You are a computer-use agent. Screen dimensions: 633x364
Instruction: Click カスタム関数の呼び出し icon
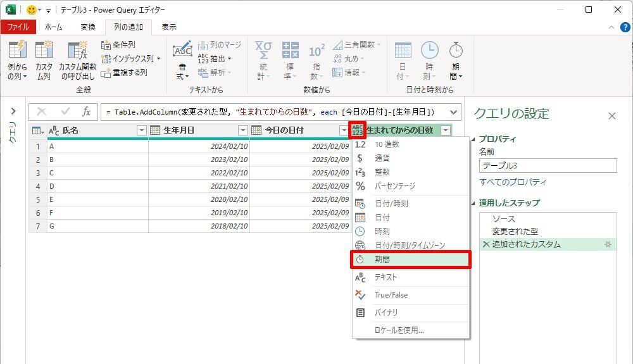tap(77, 60)
